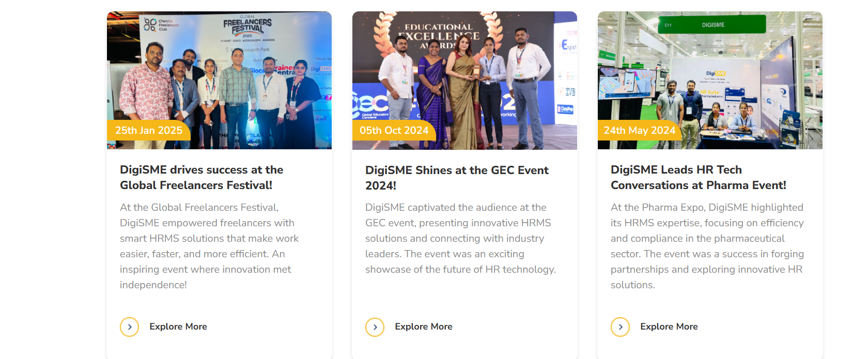Click the yellow chevron icon on GEC Event card
The height and width of the screenshot is (359, 868).
point(375,326)
